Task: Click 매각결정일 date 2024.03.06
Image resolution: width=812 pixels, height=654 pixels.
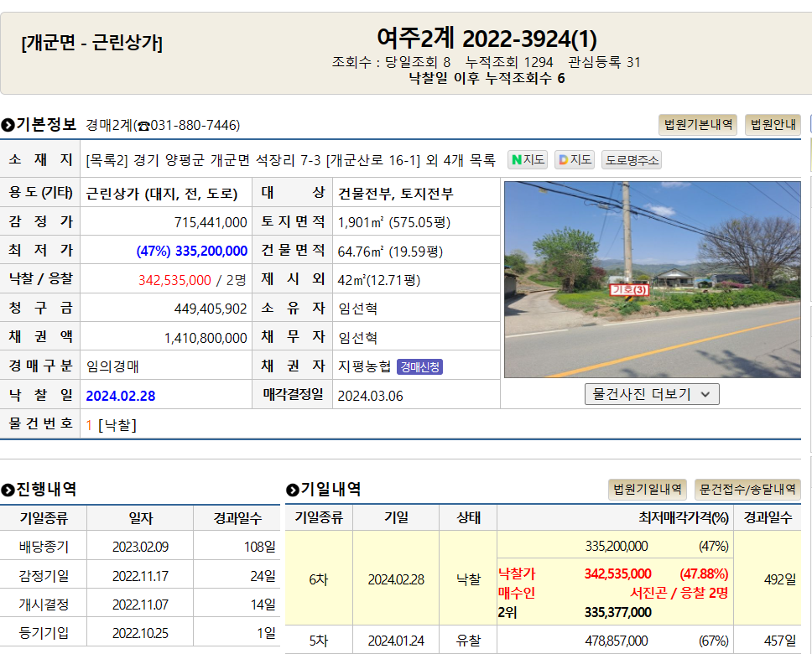Action: click(370, 396)
